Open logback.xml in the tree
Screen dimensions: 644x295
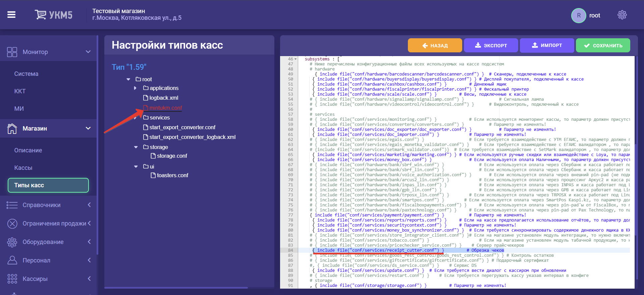point(164,98)
